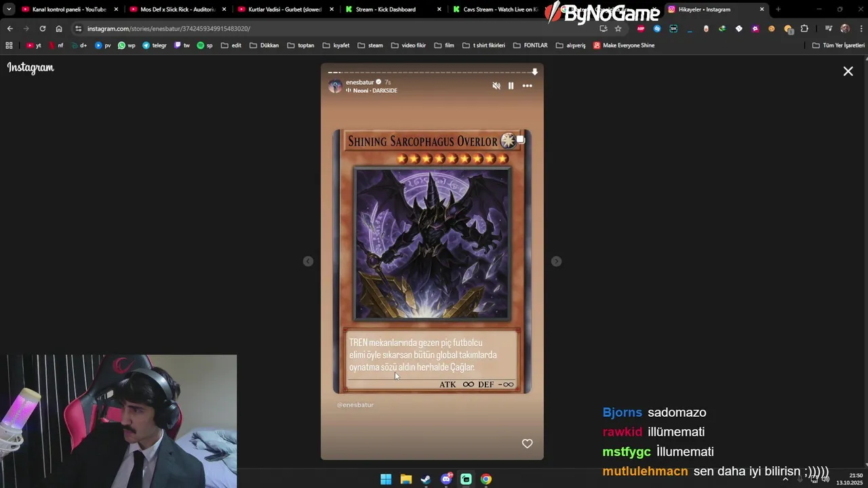Open the d+ bookmark
This screenshot has width=868, height=488.
coord(79,45)
